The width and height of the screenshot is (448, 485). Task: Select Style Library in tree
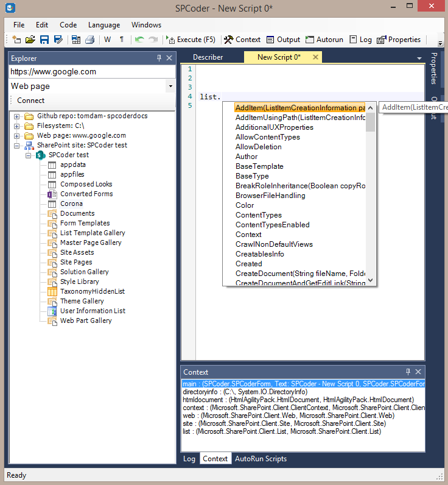coord(79,281)
